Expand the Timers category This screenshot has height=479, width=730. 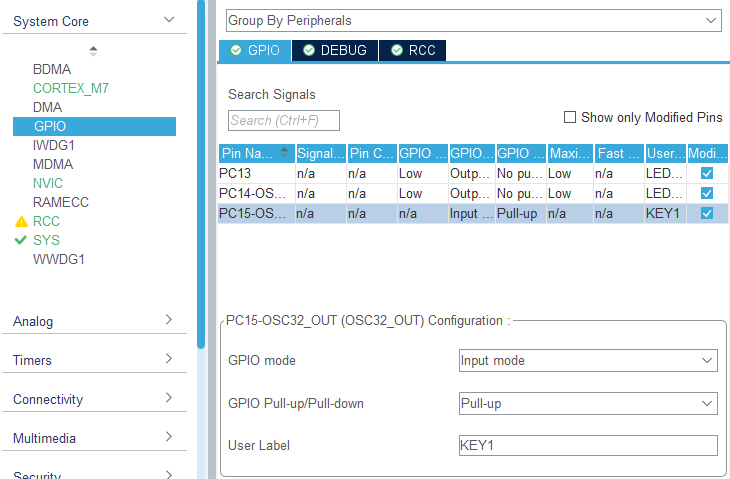click(94, 360)
